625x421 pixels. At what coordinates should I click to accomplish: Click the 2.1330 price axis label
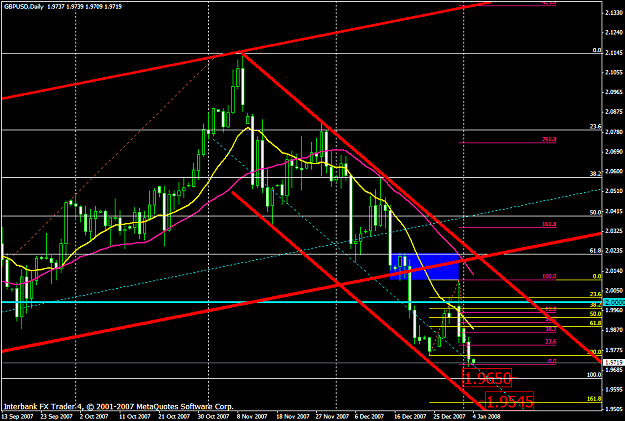click(614, 13)
